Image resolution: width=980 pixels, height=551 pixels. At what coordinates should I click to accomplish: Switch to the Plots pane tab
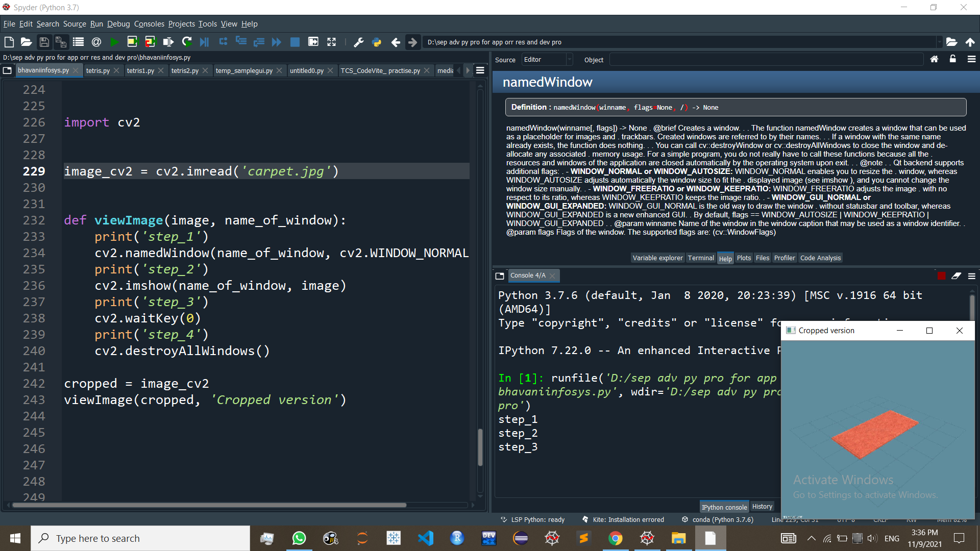click(x=744, y=258)
